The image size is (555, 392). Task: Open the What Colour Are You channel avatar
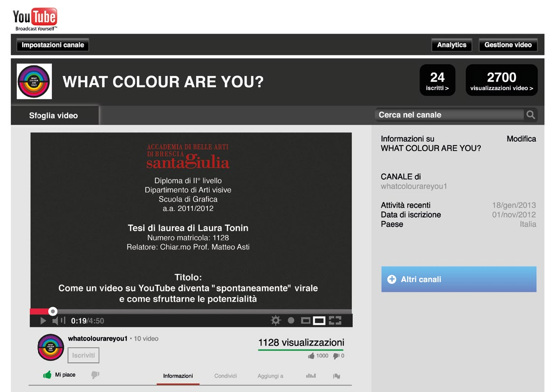click(34, 81)
